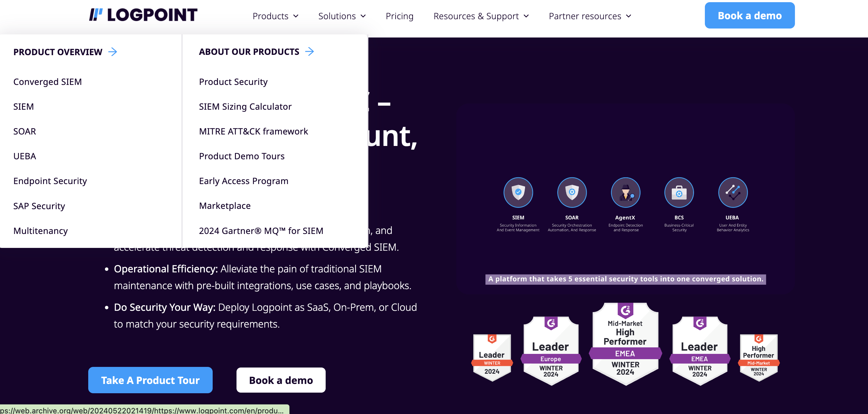Expand the Products chevron

pos(296,16)
